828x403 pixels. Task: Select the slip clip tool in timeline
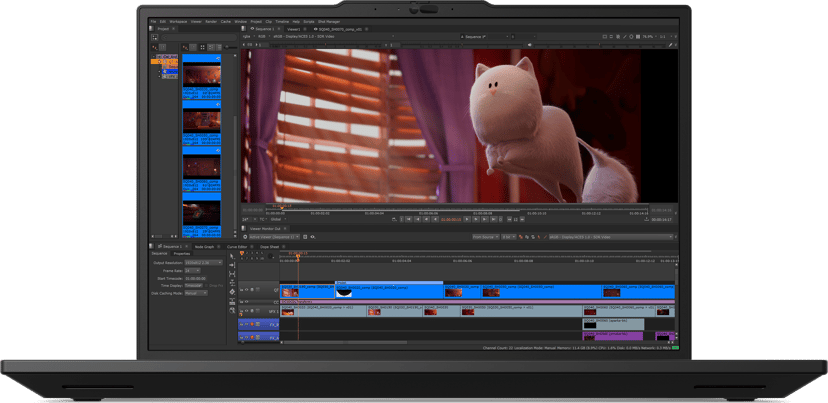click(x=232, y=274)
